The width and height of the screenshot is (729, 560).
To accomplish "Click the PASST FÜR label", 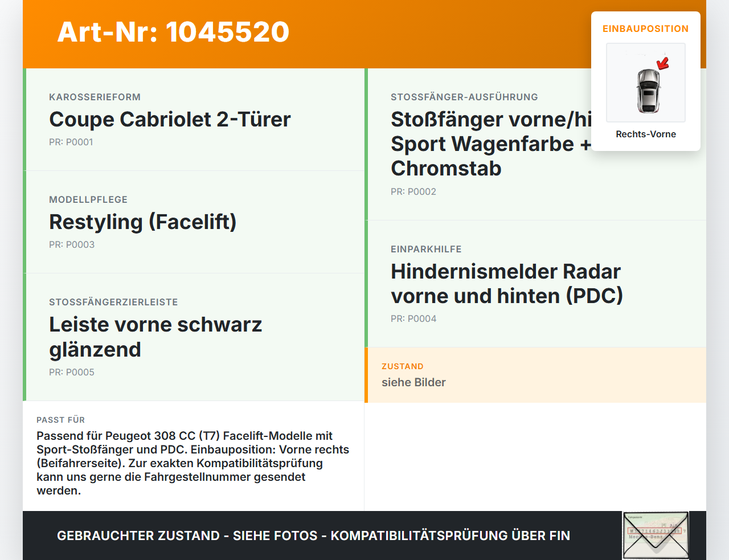I will click(60, 420).
